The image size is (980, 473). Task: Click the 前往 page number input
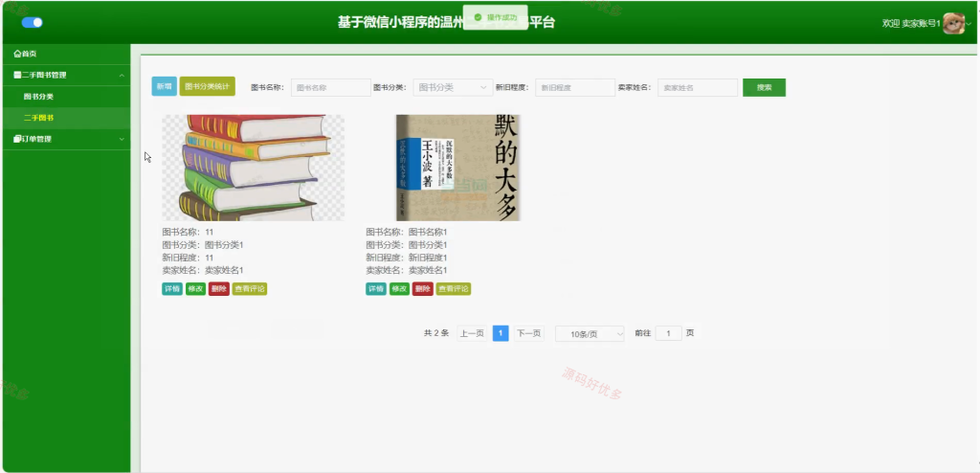669,333
